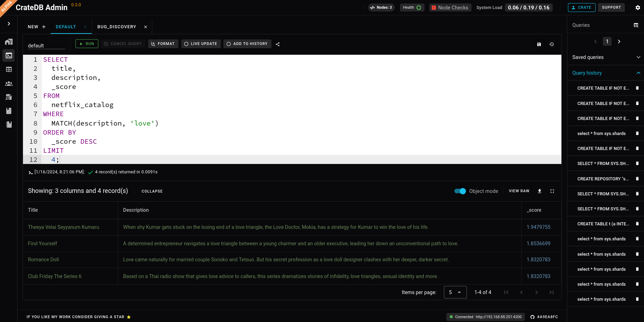Expand the Saved queries section

point(606,57)
